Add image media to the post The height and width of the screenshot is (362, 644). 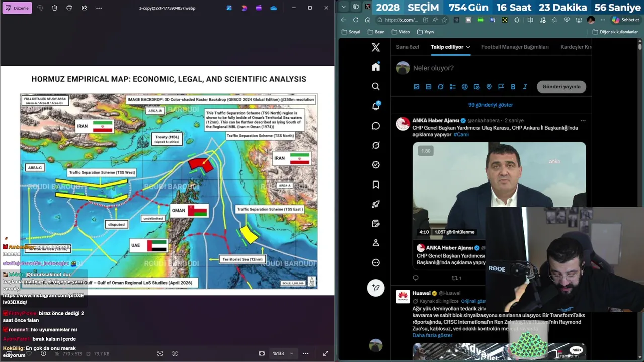(x=417, y=87)
